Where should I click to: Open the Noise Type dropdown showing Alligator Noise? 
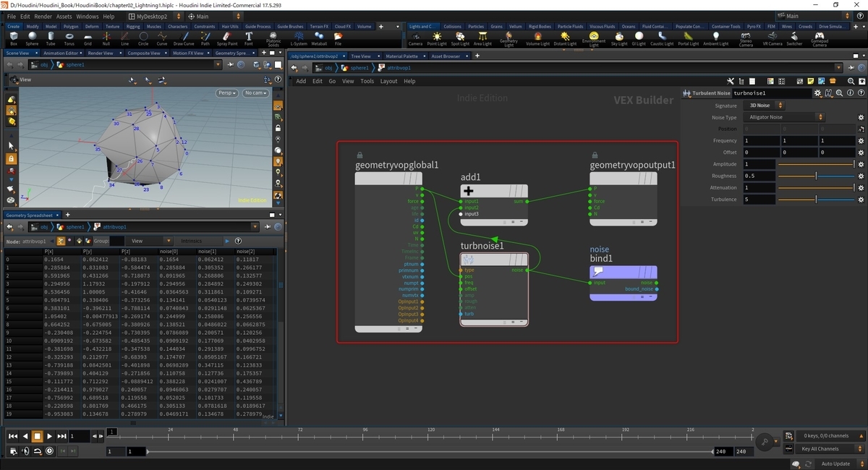point(785,117)
